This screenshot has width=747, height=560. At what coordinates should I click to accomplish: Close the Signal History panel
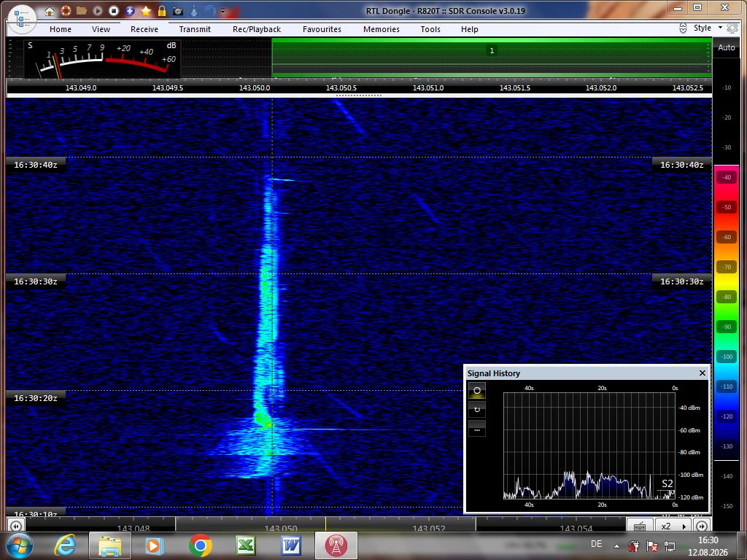(x=703, y=373)
